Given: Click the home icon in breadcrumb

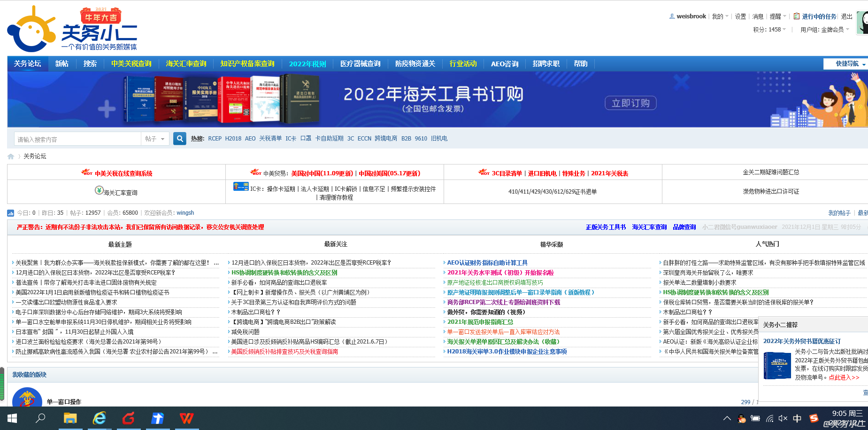Looking at the screenshot, I should tap(11, 156).
